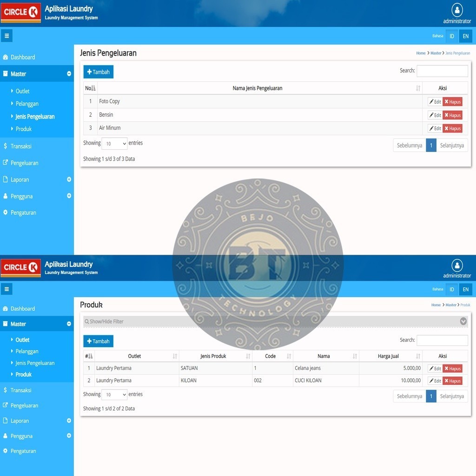Focus Search field on Produk page

pyautogui.click(x=443, y=340)
